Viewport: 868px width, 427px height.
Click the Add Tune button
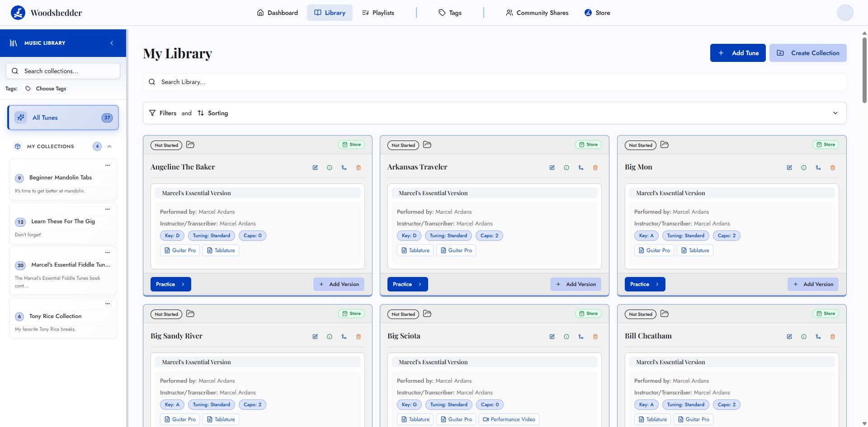737,53
